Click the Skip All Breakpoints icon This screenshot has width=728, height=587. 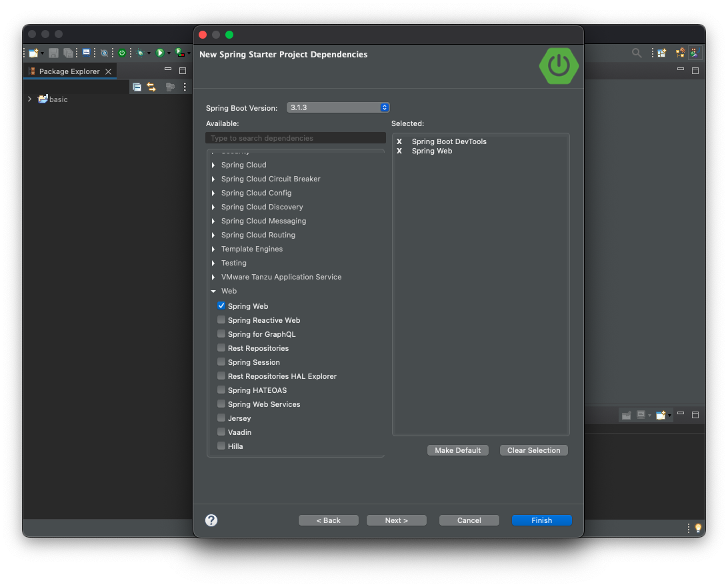pyautogui.click(x=105, y=53)
